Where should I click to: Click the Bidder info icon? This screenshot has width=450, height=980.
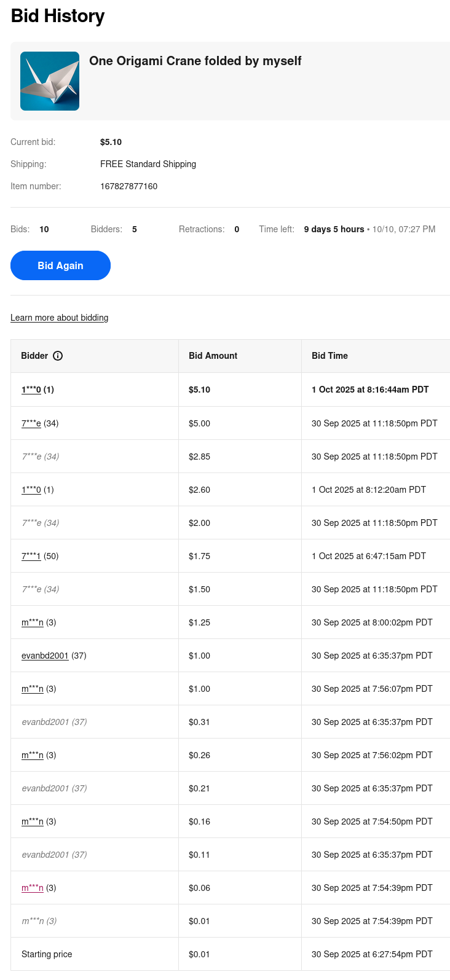[58, 356]
